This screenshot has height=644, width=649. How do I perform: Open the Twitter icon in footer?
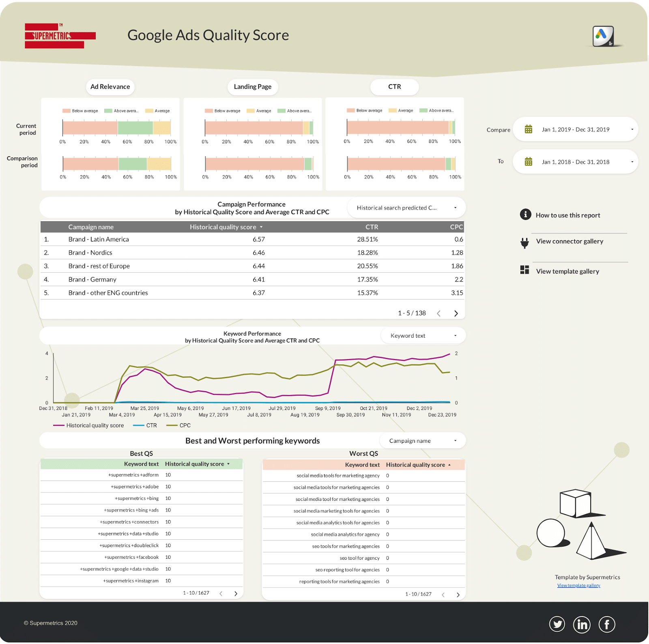point(557,624)
